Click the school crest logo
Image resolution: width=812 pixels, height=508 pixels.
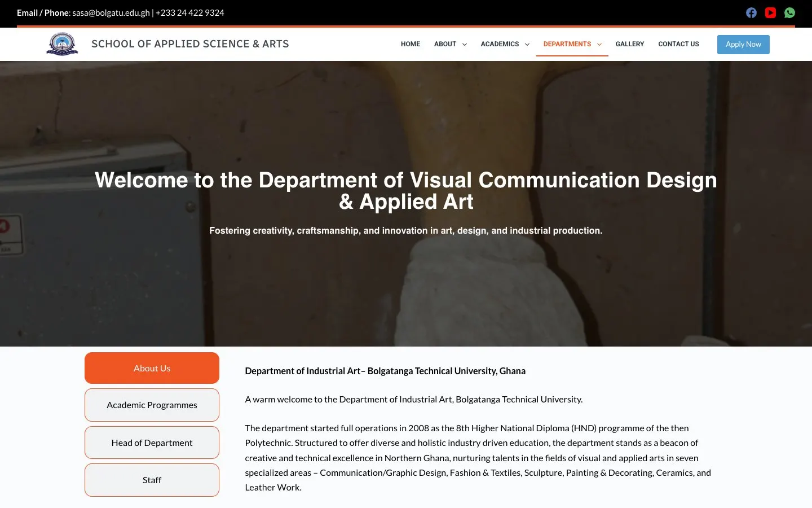coord(62,44)
